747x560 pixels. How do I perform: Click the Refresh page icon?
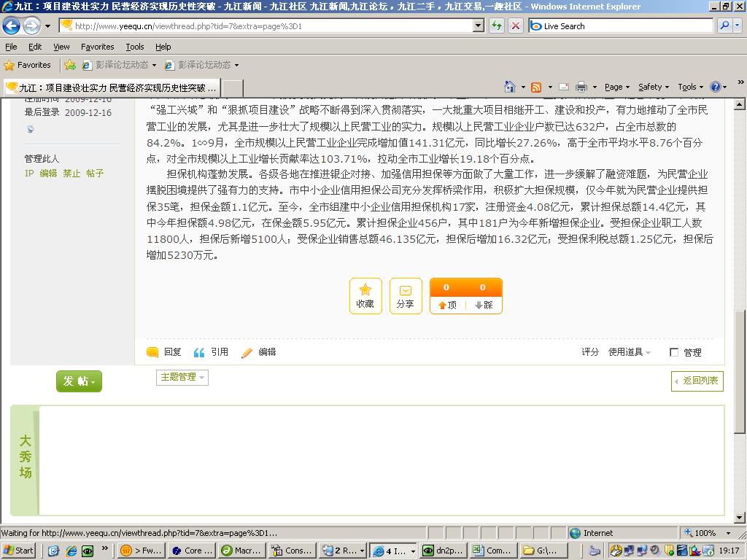click(x=497, y=26)
